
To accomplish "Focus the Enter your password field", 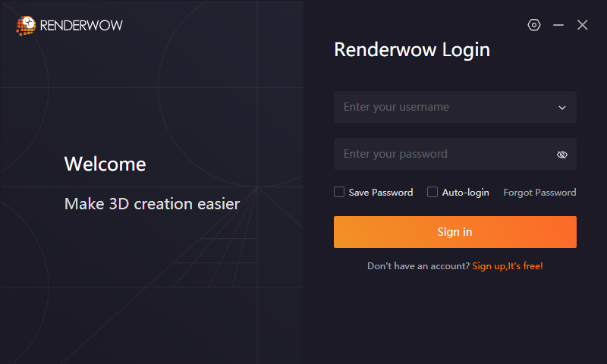I will pos(454,154).
